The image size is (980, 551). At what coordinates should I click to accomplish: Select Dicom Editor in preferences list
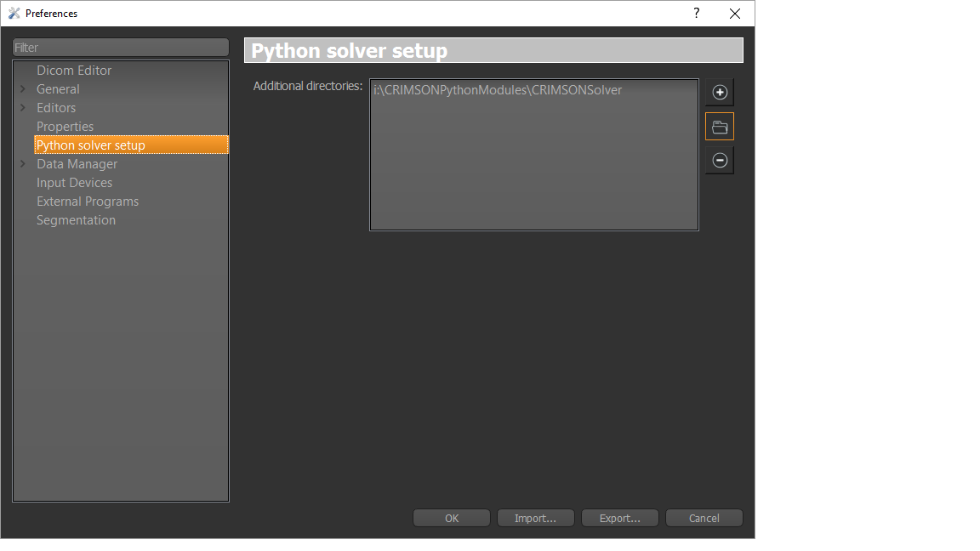[x=74, y=71]
